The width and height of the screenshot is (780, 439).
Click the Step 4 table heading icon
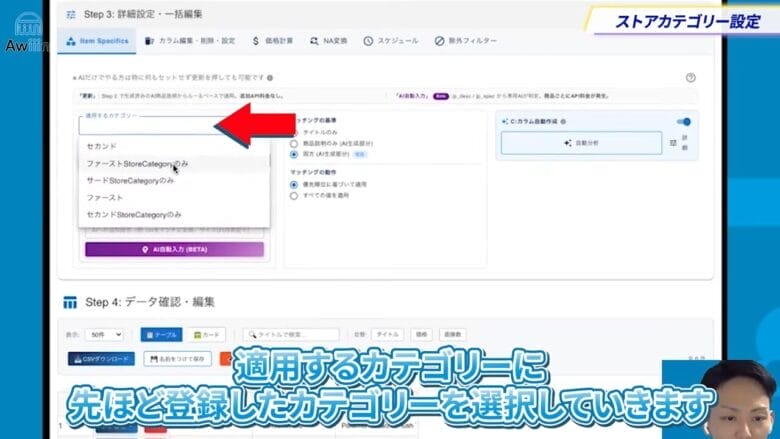pyautogui.click(x=70, y=302)
